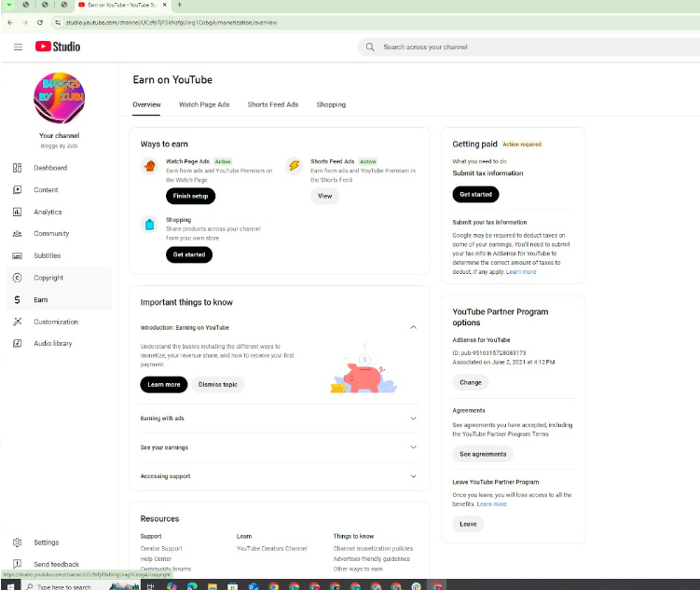
Task: Open Task View on the taskbar
Action: pyautogui.click(x=150, y=586)
